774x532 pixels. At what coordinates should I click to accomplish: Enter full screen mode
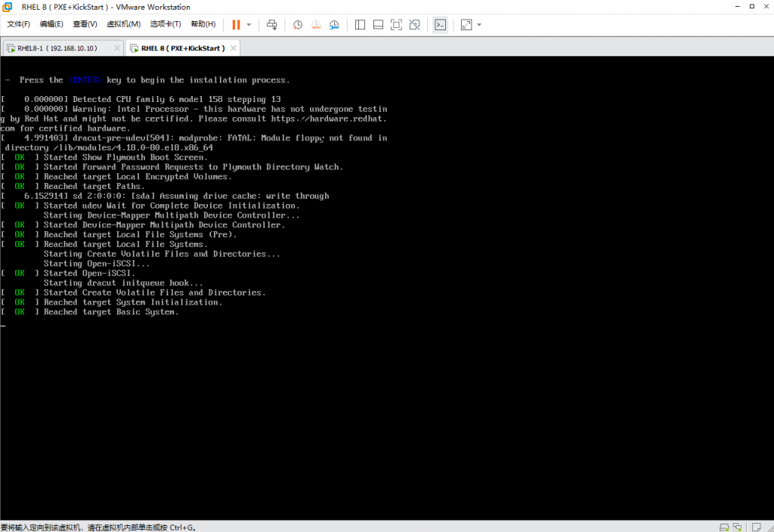pos(396,25)
